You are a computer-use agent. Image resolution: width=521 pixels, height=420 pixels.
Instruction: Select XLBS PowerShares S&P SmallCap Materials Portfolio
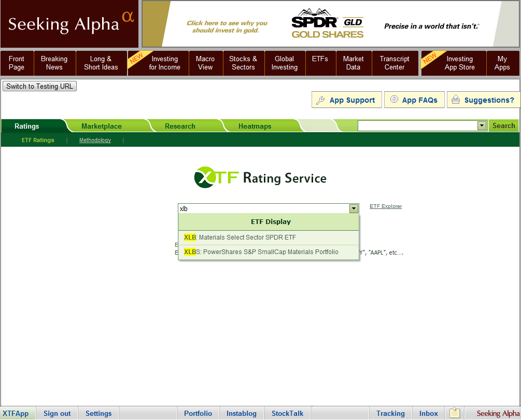tap(269, 252)
